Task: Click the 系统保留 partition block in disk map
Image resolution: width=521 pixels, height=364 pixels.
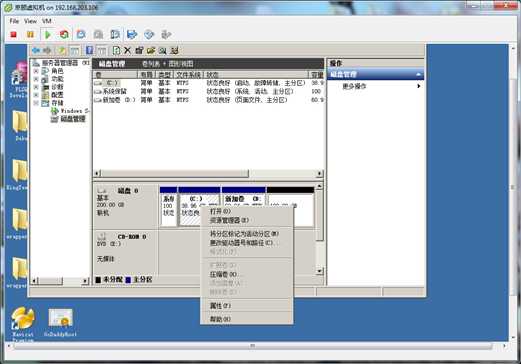Action: point(168,207)
